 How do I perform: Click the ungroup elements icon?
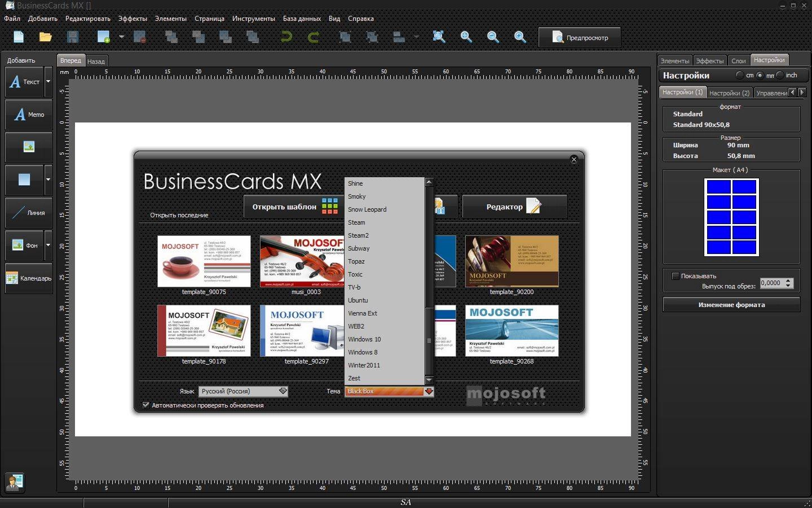(x=372, y=37)
